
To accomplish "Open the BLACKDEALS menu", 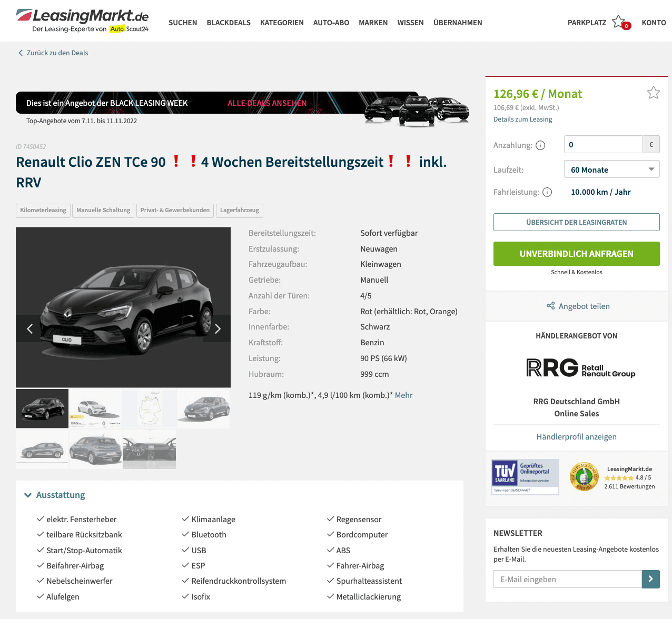I will (x=229, y=23).
